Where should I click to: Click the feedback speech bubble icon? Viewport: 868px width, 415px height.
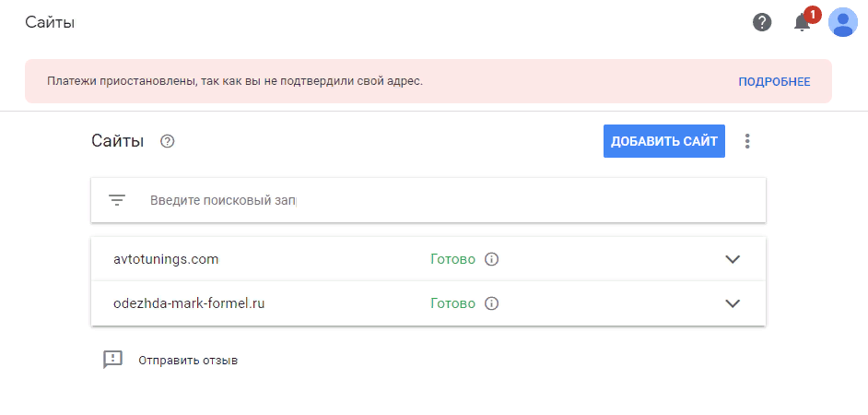(112, 360)
